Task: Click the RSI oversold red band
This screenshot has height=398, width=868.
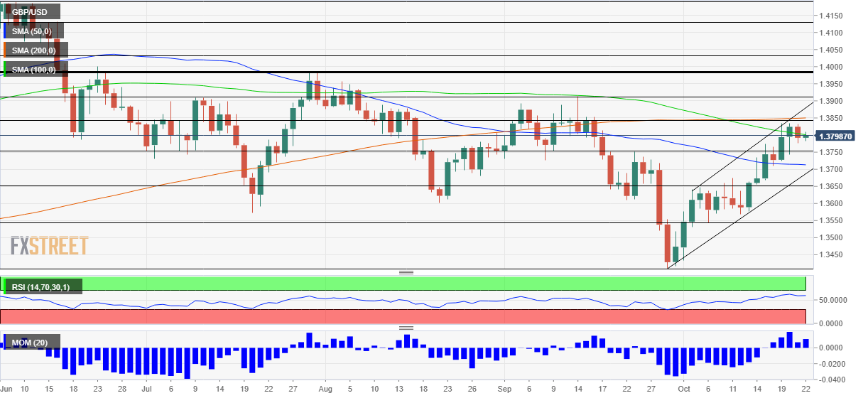Action: click(x=403, y=316)
